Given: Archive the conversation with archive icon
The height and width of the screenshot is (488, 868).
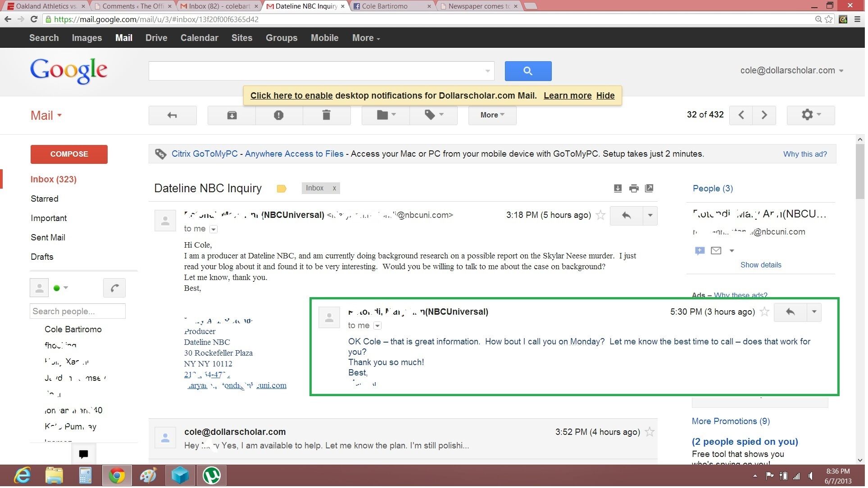Looking at the screenshot, I should coord(232,116).
